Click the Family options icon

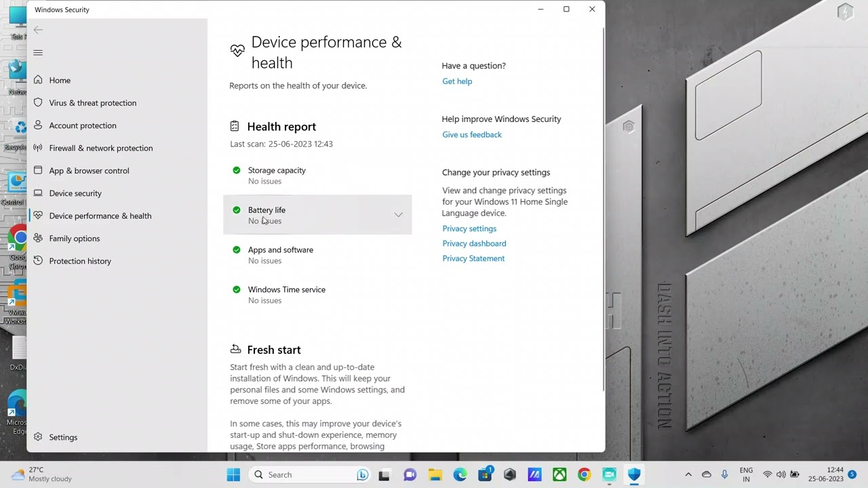pyautogui.click(x=38, y=239)
